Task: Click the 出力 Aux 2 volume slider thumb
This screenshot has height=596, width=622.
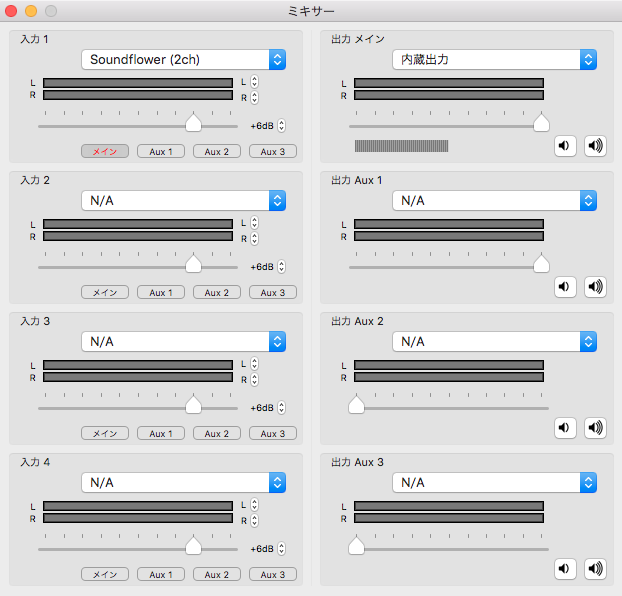Action: click(x=356, y=404)
